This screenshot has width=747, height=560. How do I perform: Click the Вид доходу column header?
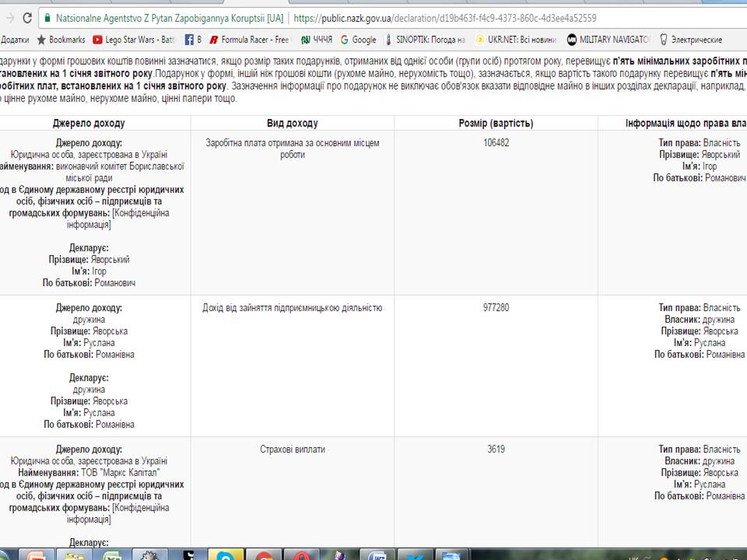pyautogui.click(x=292, y=123)
